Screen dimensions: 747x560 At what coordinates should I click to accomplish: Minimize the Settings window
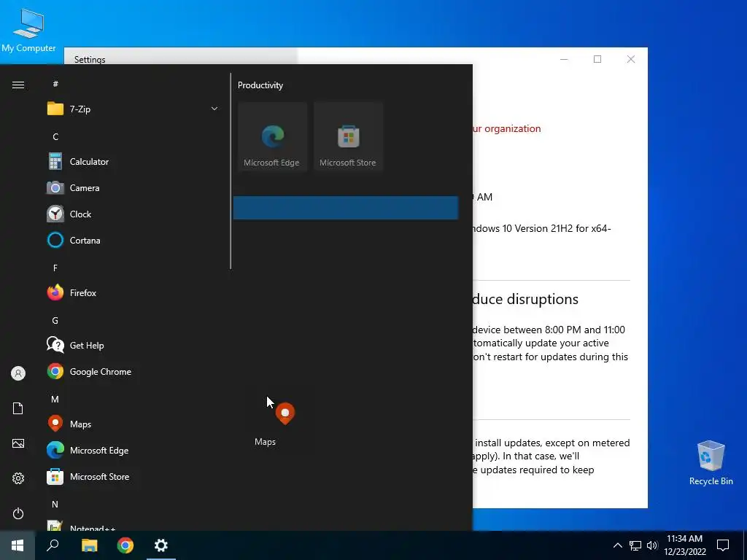564,59
